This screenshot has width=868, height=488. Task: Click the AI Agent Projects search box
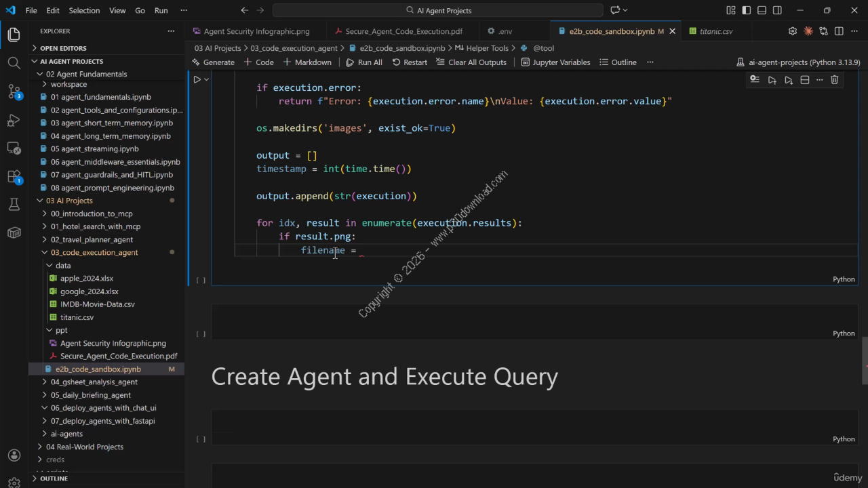coord(438,10)
